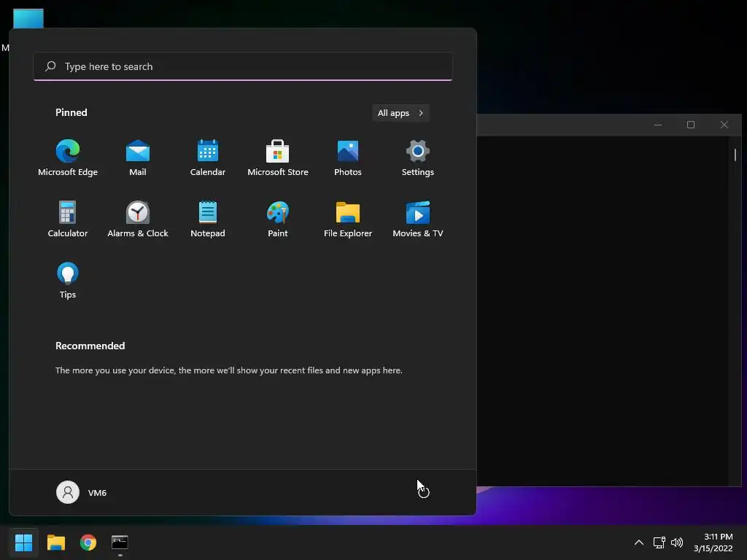Select the desktop icon at top left
Image resolution: width=747 pixels, height=560 pixels.
pos(28,19)
